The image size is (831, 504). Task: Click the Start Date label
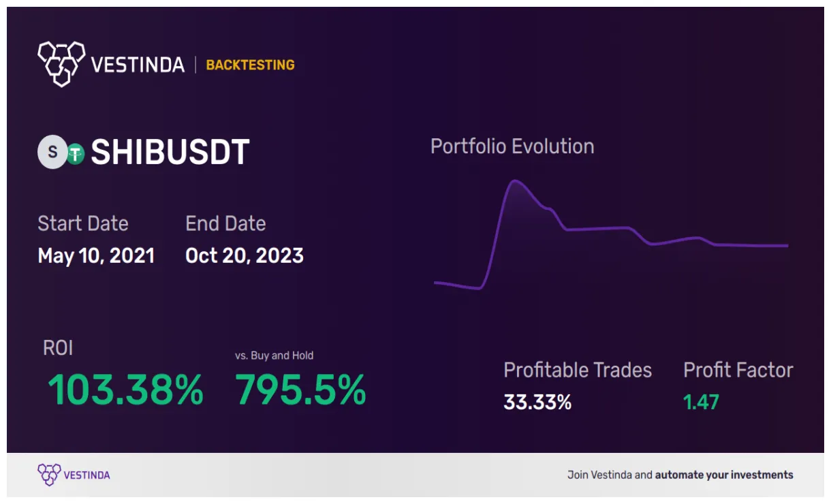pyautogui.click(x=83, y=223)
